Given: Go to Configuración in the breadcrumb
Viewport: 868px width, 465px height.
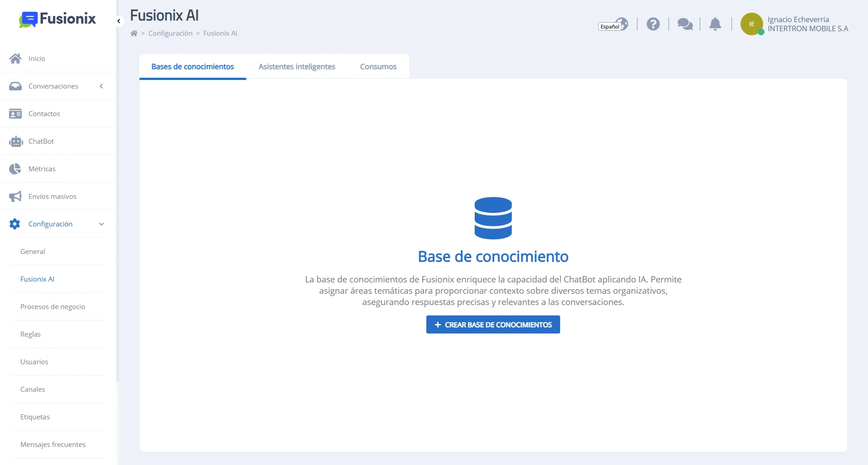Looking at the screenshot, I should click(x=170, y=33).
